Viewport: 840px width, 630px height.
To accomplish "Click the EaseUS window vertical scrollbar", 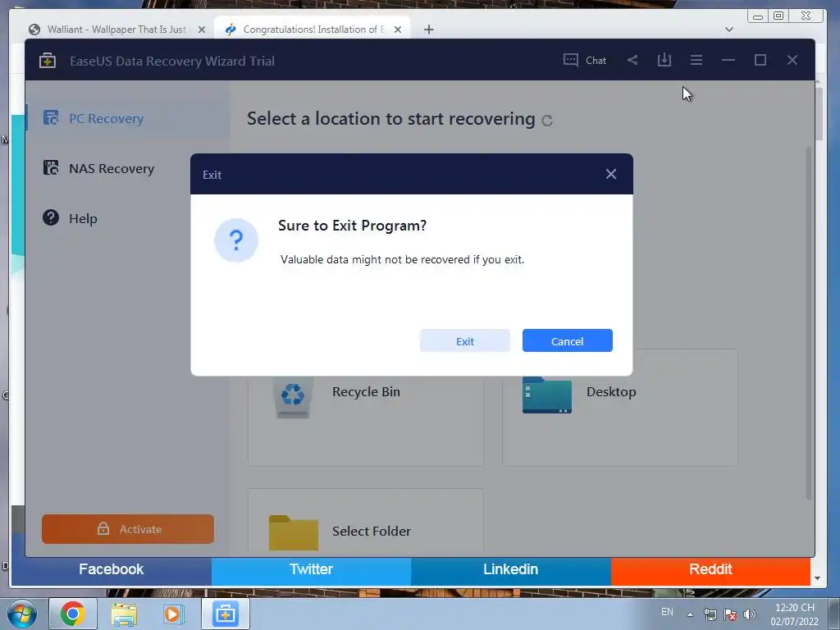I will 810,322.
